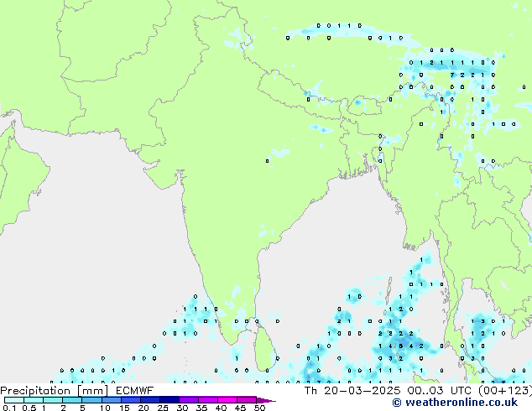The width and height of the screenshot is (532, 411).
Task: Click the legend value label '40'
Action: [221, 408]
